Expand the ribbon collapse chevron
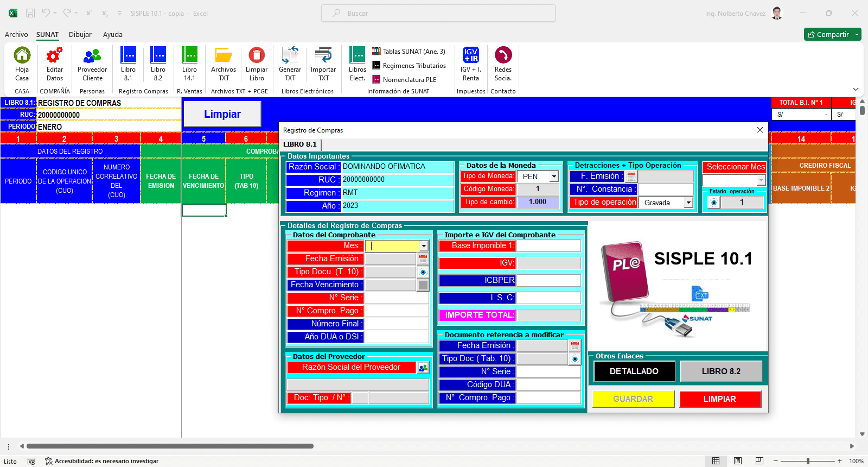This screenshot has width=868, height=467. coord(856,89)
